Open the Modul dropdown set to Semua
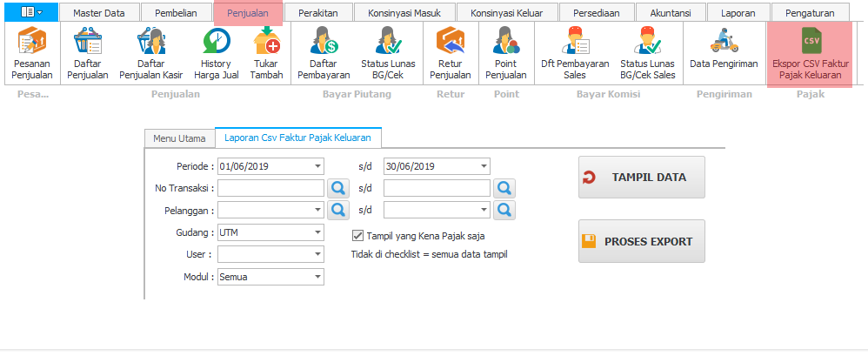The height and width of the screenshot is (356, 868). point(317,278)
